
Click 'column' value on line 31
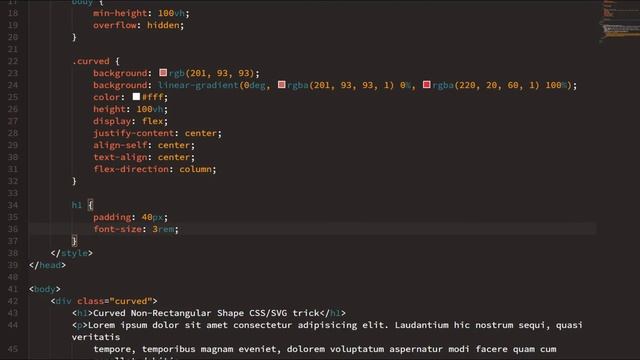coord(196,169)
